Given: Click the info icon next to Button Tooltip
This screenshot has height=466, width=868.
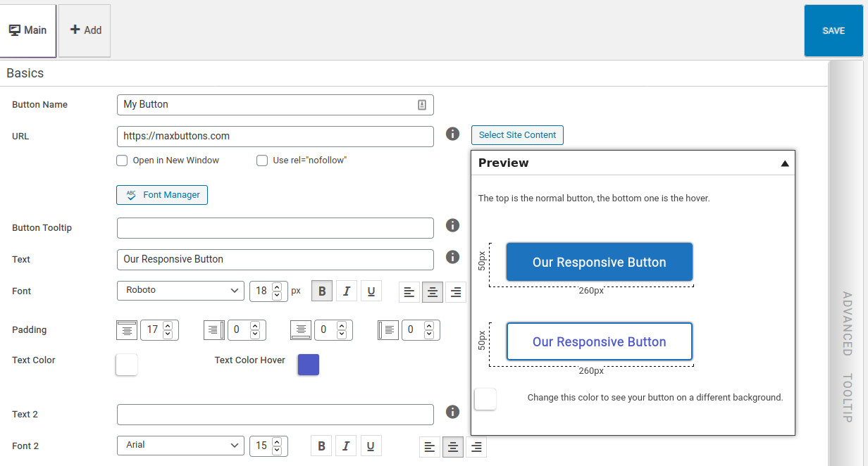Looking at the screenshot, I should click(x=452, y=225).
